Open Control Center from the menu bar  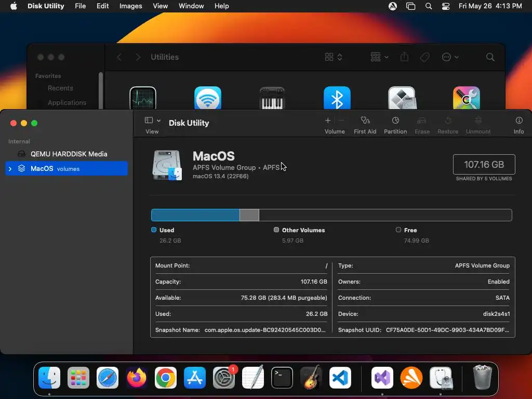446,6
